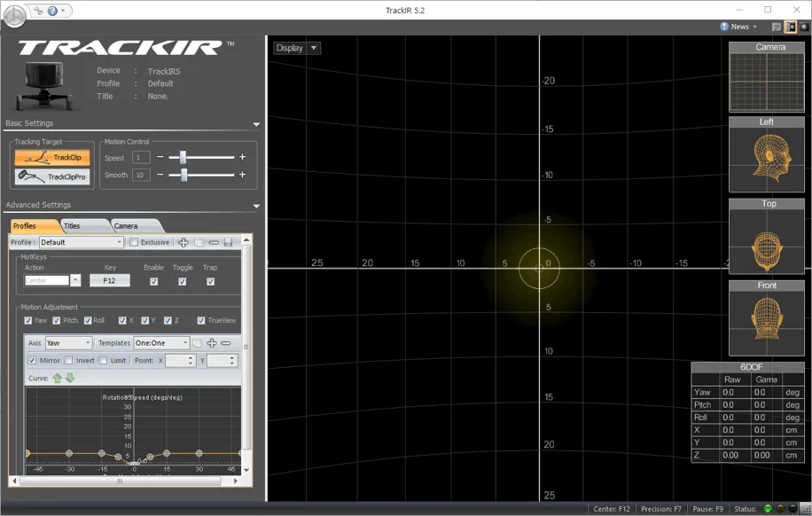
Task: Switch to the Profiles tab
Action: pos(33,226)
